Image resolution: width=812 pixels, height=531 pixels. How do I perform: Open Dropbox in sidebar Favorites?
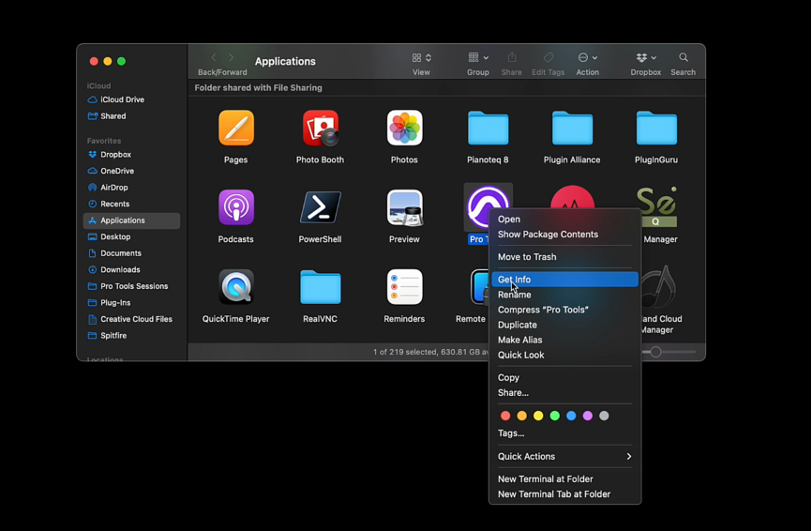click(131, 155)
